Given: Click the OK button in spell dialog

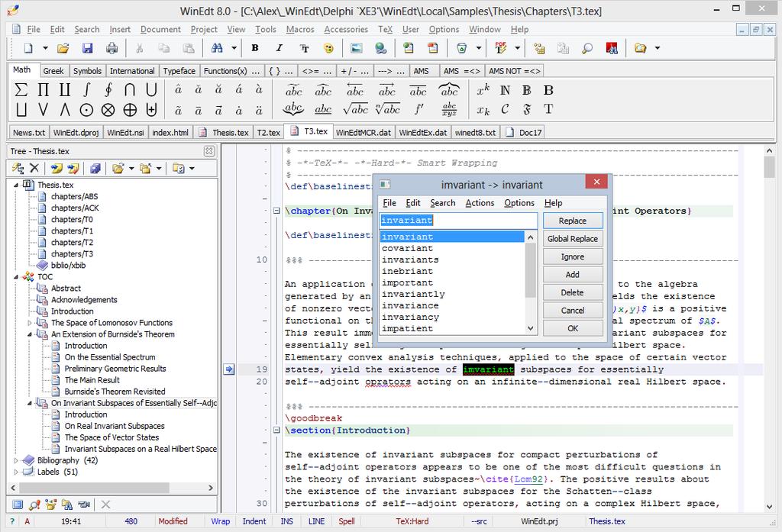Looking at the screenshot, I should (x=573, y=328).
